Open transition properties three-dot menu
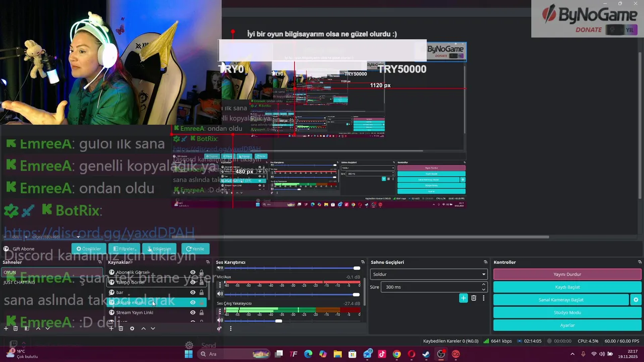 pyautogui.click(x=484, y=298)
